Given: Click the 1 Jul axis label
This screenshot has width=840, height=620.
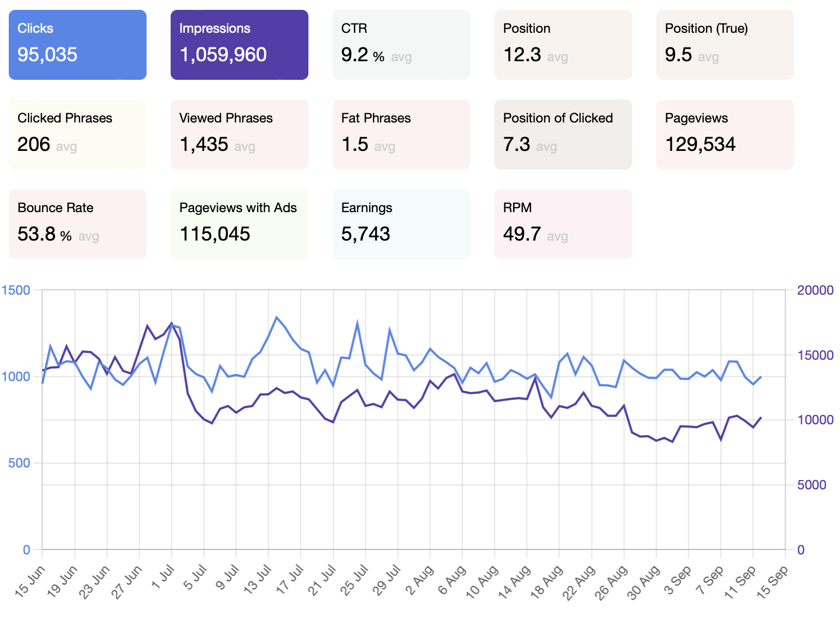Looking at the screenshot, I should [x=163, y=577].
